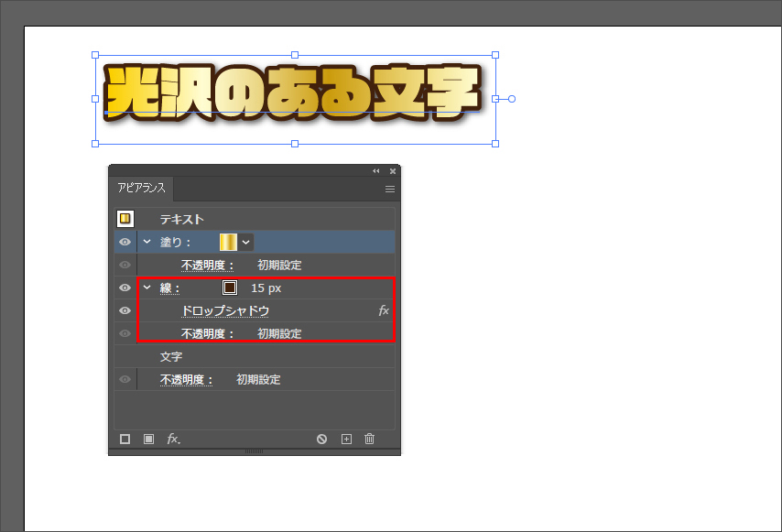This screenshot has width=782, height=532.
Task: Select the 文字 characters row
Action: coord(255,356)
